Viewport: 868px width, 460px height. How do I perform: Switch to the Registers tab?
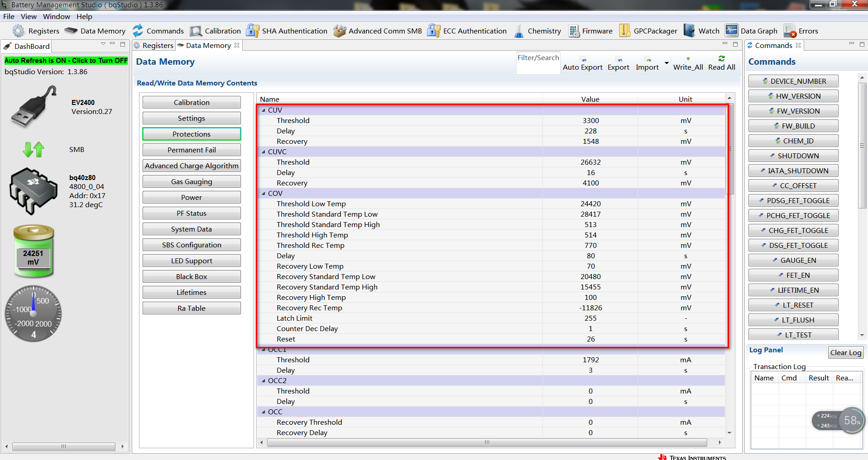click(x=153, y=45)
